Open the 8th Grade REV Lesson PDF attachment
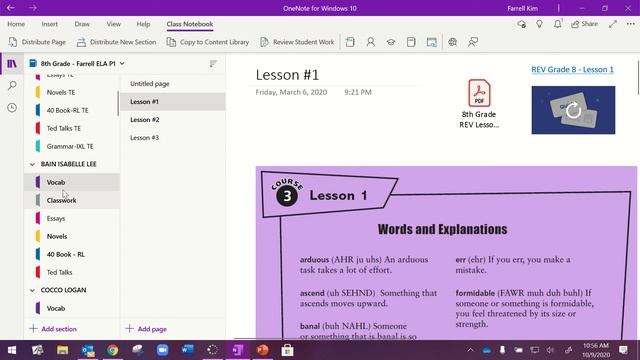The image size is (640, 360). 479,104
